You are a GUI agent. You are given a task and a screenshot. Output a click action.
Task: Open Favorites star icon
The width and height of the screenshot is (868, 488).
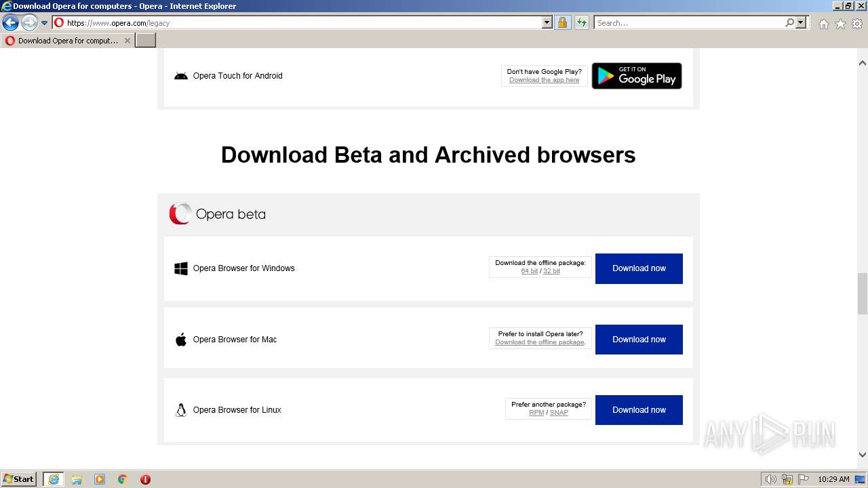coord(840,24)
